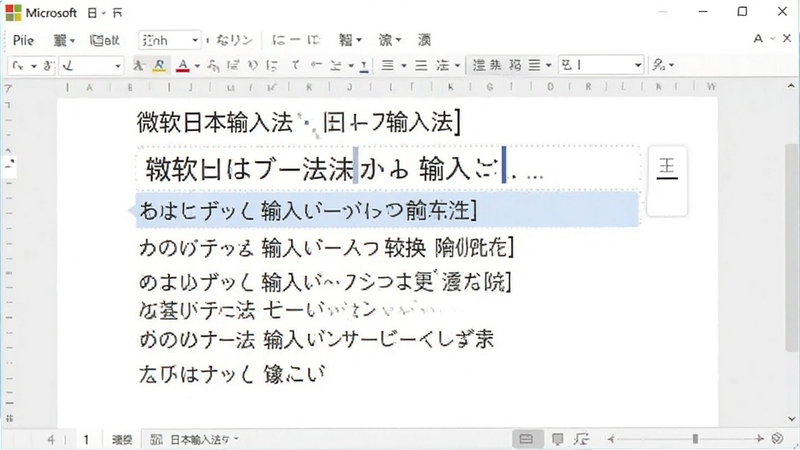Click the zoom slider handle
Viewport: 800px width, 450px height.
tap(695, 439)
